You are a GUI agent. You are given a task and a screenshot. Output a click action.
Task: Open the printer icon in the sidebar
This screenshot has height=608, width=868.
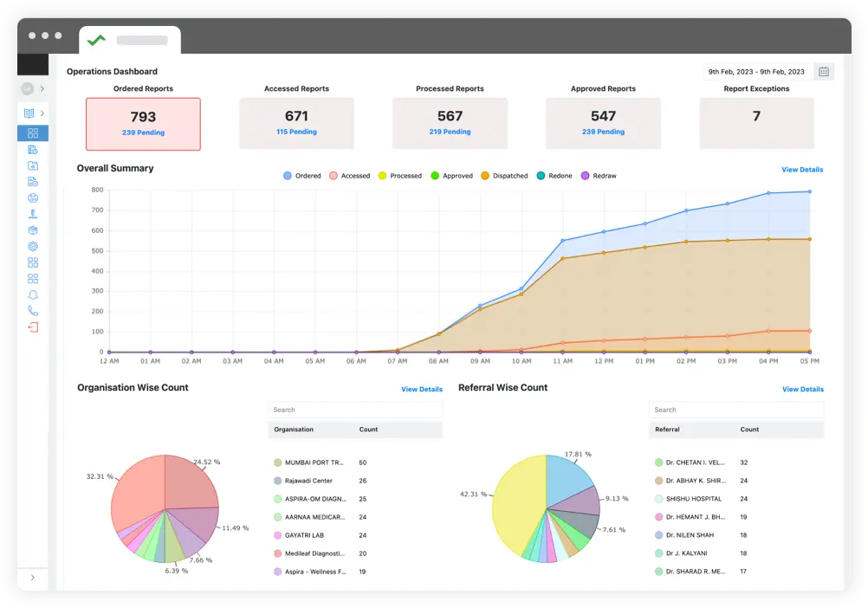point(34,197)
